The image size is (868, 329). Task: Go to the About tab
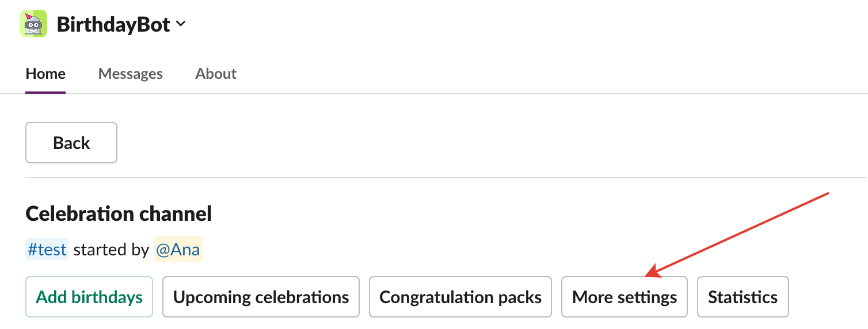(x=216, y=74)
